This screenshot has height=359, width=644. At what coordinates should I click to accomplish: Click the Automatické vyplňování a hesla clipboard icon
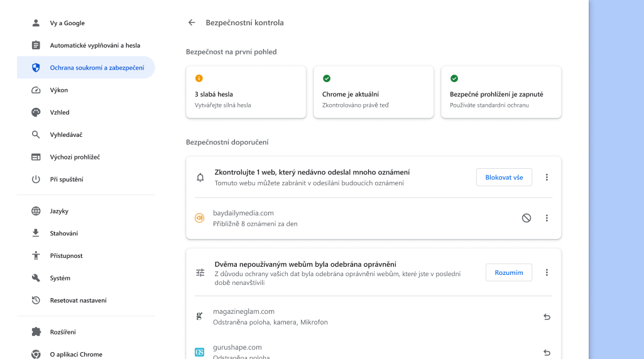(x=36, y=45)
